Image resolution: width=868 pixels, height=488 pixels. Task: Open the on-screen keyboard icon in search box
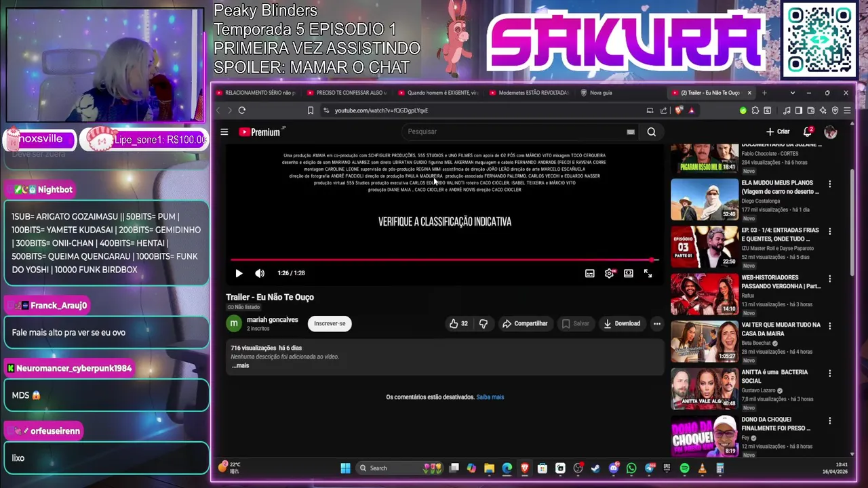[631, 132]
